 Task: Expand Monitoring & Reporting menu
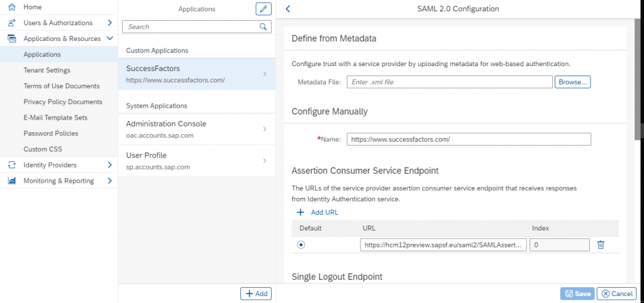coord(109,181)
